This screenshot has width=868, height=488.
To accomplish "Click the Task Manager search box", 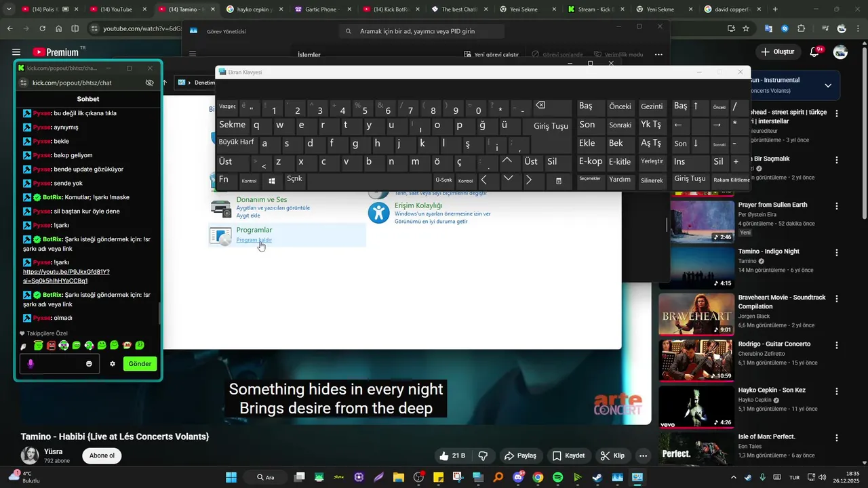I will 421,32.
